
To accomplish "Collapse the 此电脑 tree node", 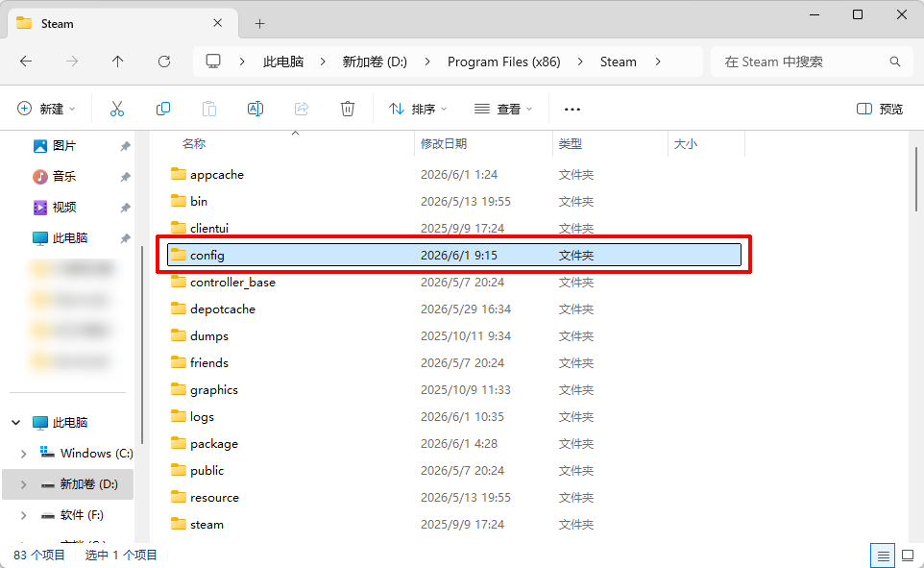I will 16,422.
